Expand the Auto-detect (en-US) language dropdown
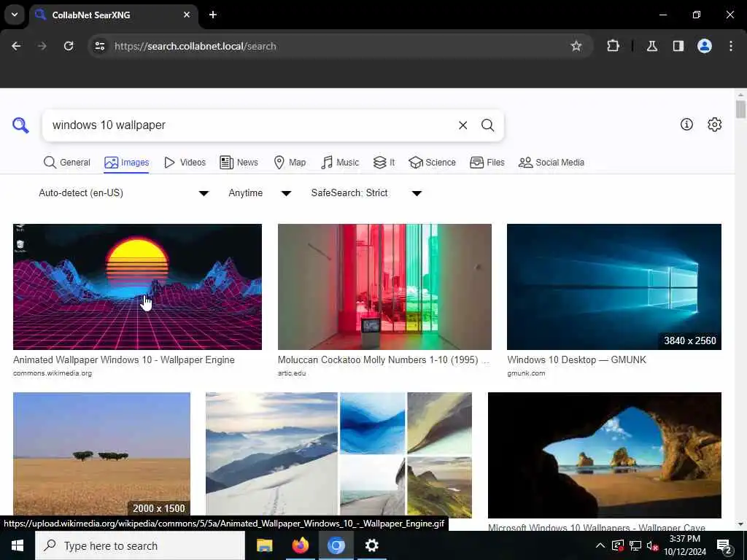The image size is (747, 560). click(x=123, y=192)
